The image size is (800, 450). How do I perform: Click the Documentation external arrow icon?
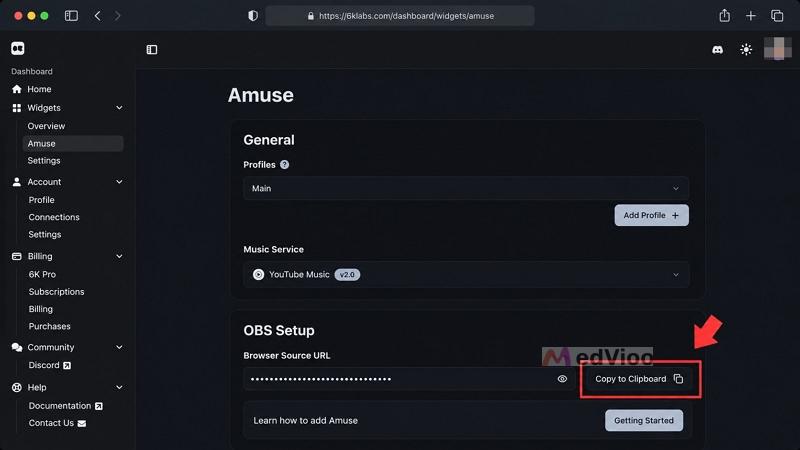pyautogui.click(x=99, y=406)
